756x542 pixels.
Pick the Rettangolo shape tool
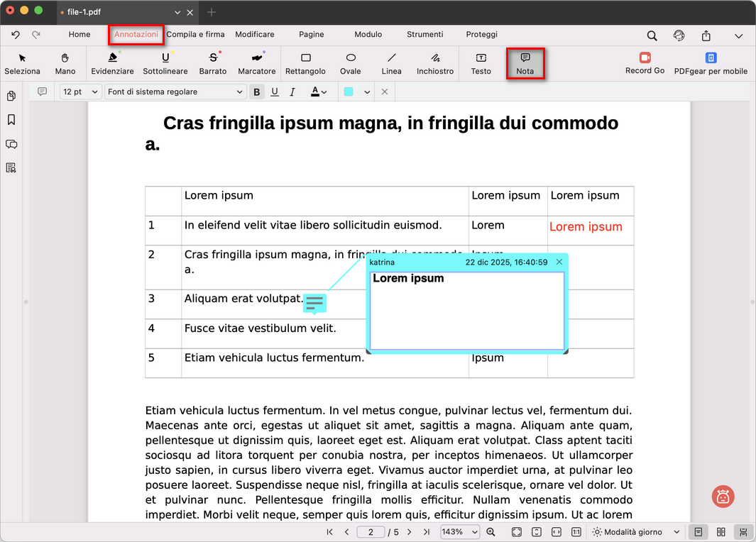coord(305,62)
